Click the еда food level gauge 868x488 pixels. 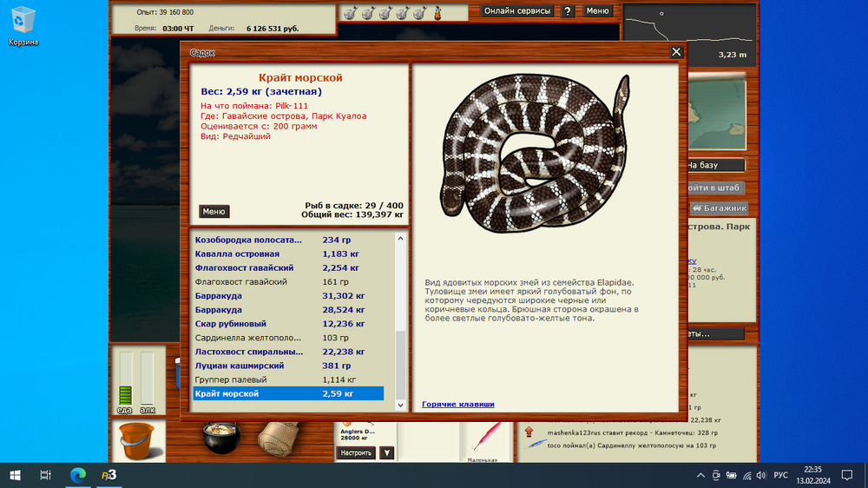126,379
